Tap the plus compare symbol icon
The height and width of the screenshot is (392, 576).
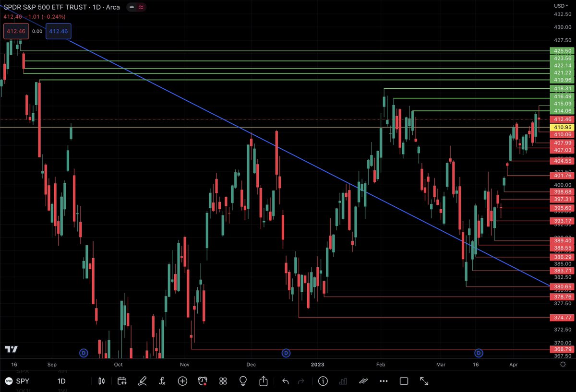tap(182, 381)
